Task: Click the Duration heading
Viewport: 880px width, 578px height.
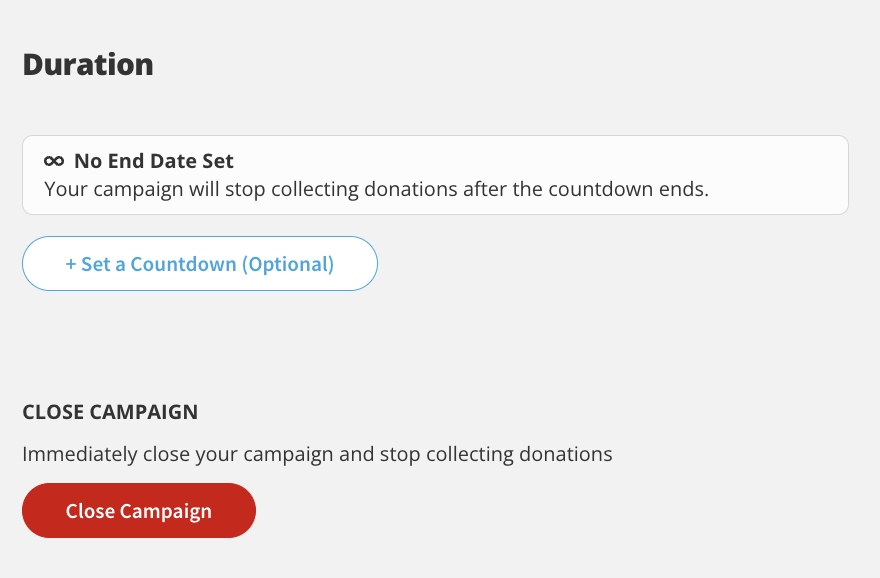Action: coord(88,65)
